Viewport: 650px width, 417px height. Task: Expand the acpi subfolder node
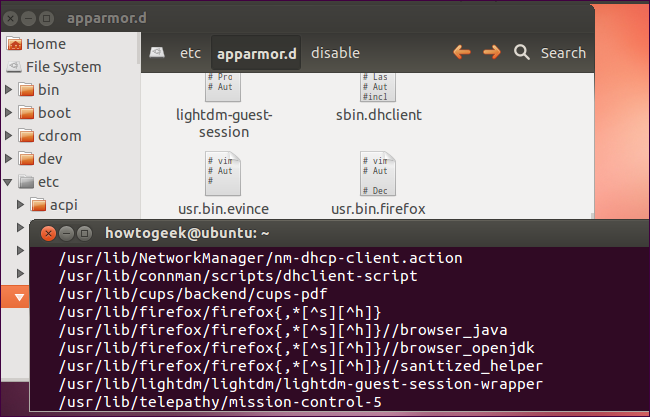pos(20,205)
